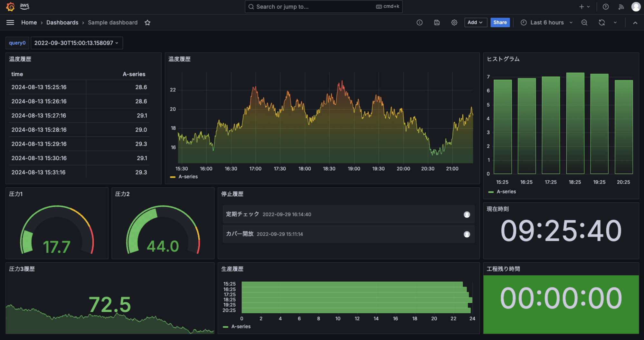Click the 44.0 gauge value
Image resolution: width=644 pixels, height=340 pixels.
tap(163, 246)
